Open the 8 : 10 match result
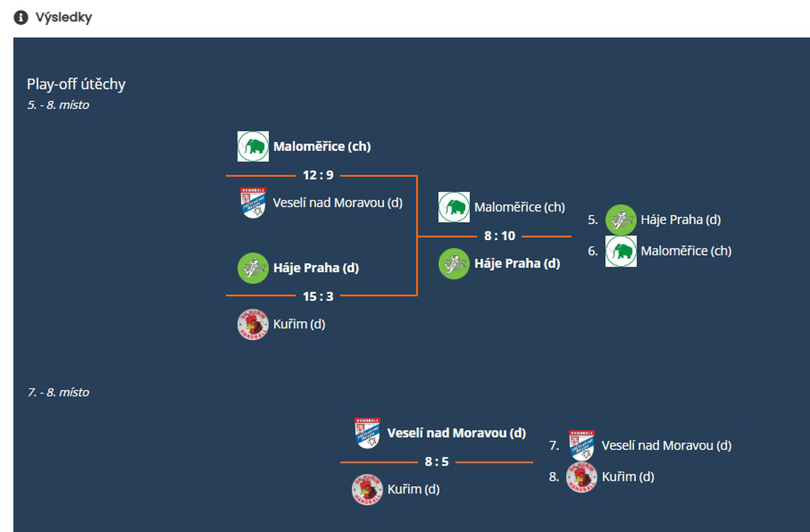This screenshot has height=532, width=810. [x=499, y=236]
